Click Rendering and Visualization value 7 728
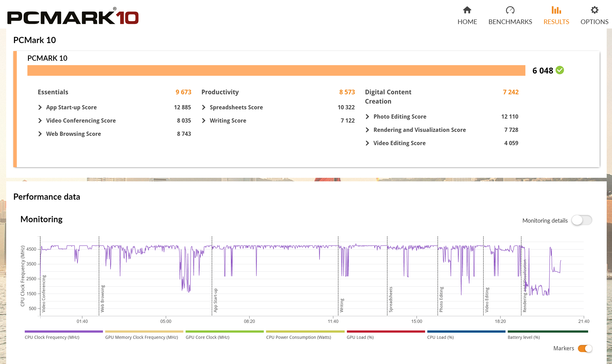The height and width of the screenshot is (364, 612). (511, 130)
